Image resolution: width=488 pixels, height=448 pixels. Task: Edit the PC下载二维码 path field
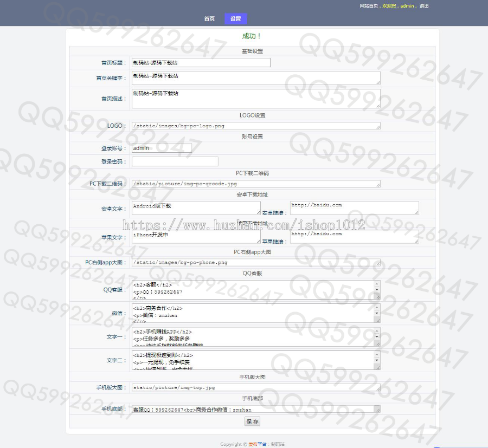click(256, 184)
